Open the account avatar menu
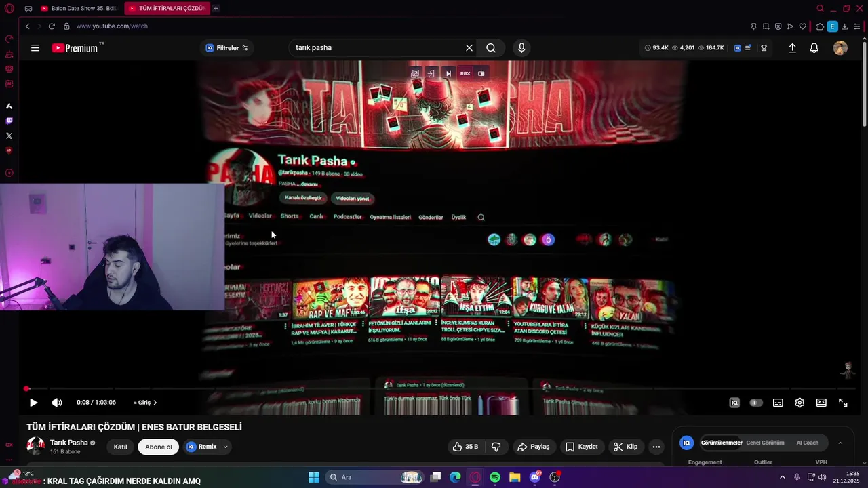This screenshot has width=868, height=488. click(840, 48)
